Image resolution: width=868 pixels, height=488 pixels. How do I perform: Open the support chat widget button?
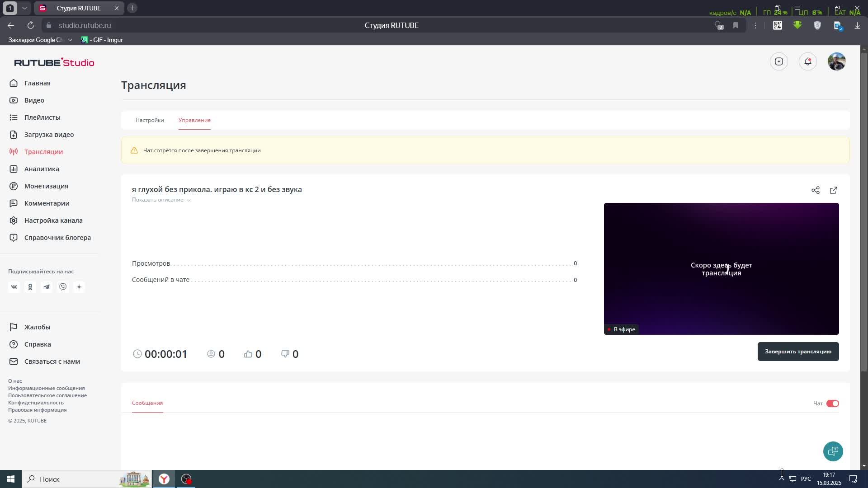coord(833,451)
